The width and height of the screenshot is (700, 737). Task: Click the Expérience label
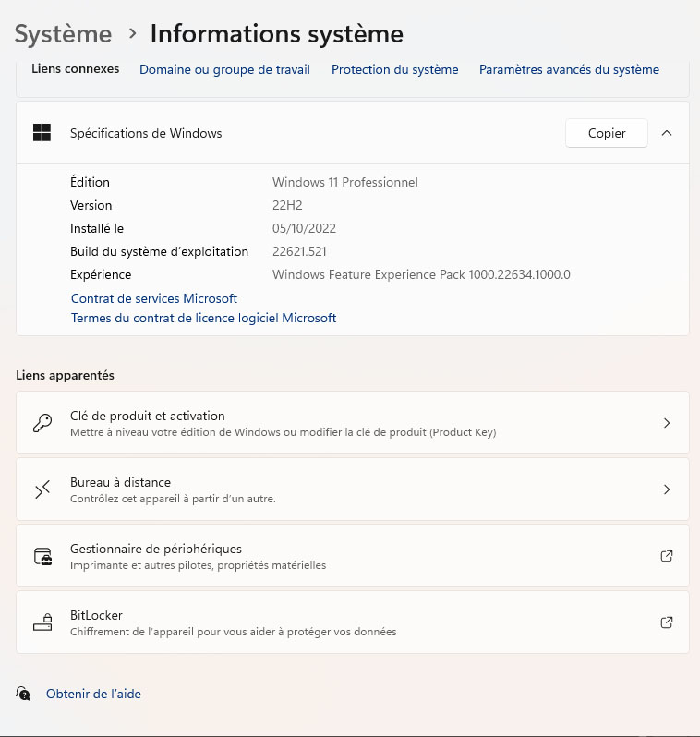(x=101, y=274)
